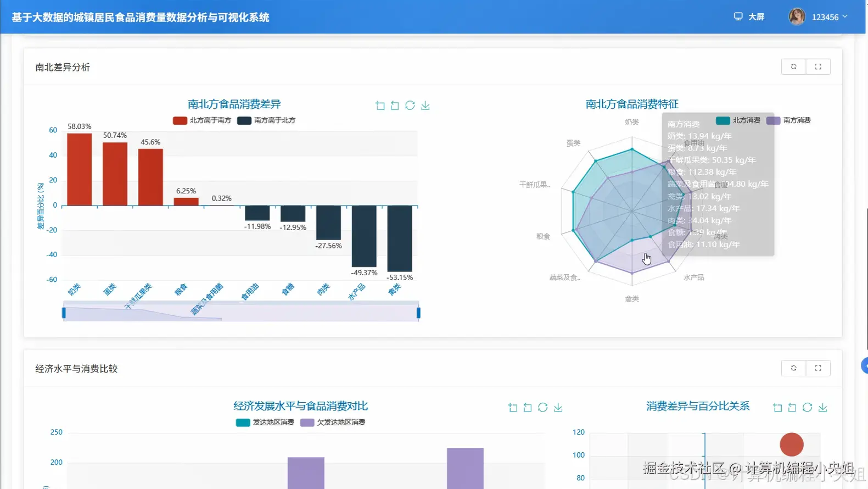
Task: Click the 水产品 radar axis label
Action: 694,277
